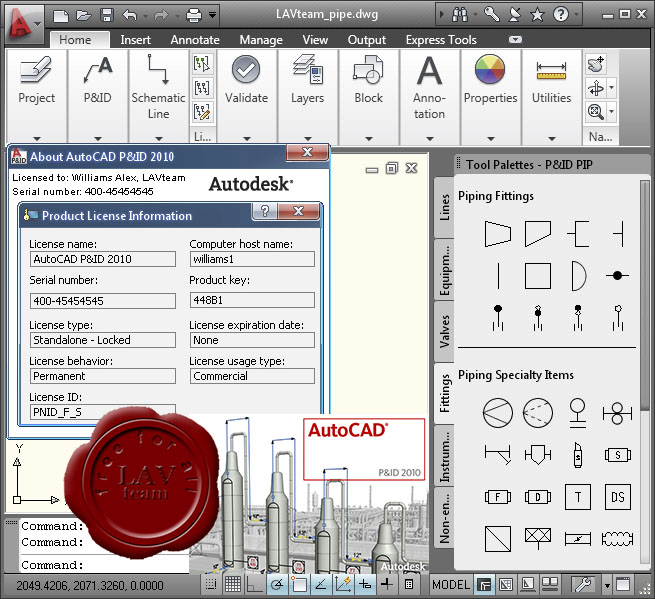Click the Validate checkmark icon
This screenshot has width=655, height=599.
(246, 69)
